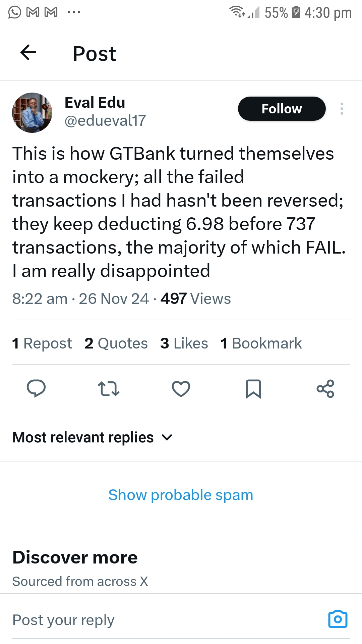Show probable spam replies
This screenshot has height=644, width=362.
180,495
